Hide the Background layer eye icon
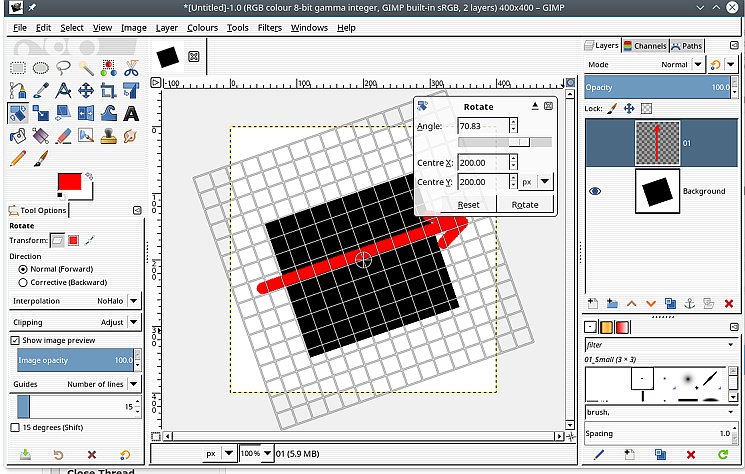The image size is (745, 474). pos(595,191)
